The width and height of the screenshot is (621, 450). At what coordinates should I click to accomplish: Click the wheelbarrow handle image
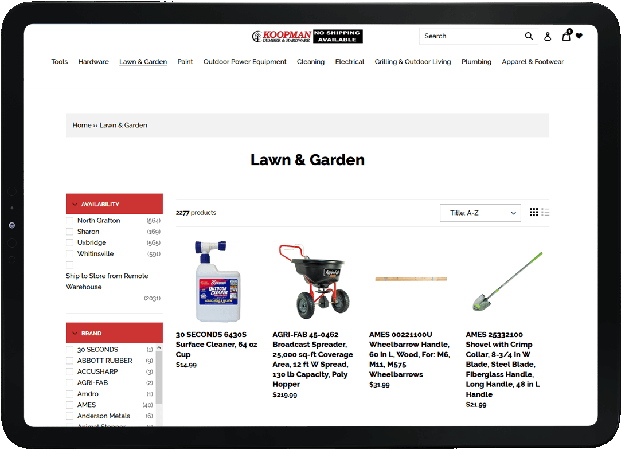pos(411,279)
